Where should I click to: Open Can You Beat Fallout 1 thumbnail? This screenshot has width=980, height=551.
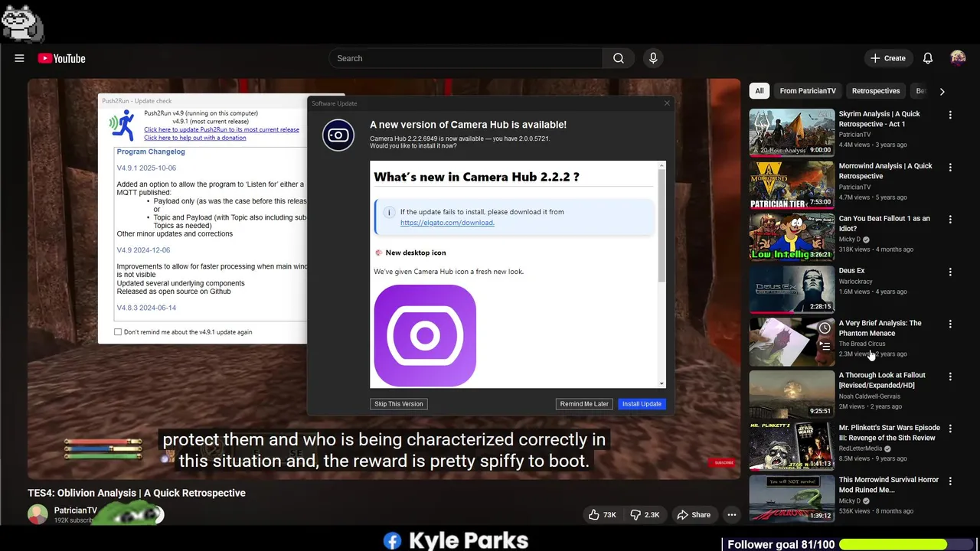tap(792, 236)
